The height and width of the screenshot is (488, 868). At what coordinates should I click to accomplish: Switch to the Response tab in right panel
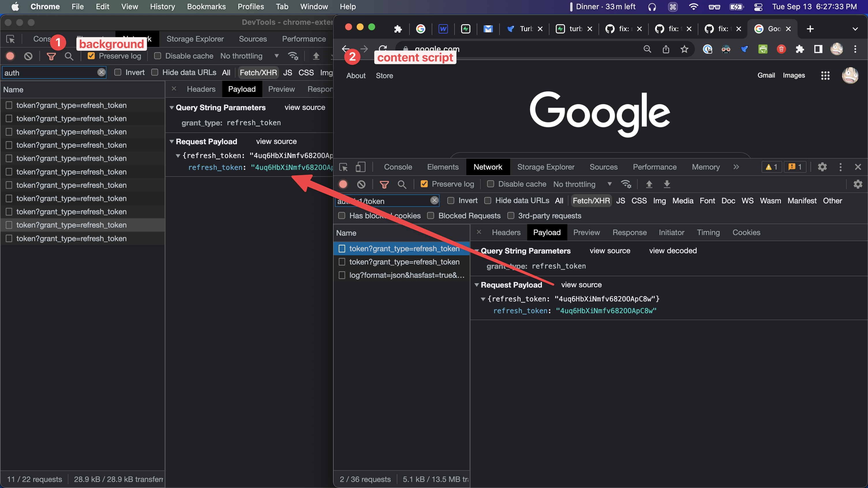pyautogui.click(x=629, y=232)
